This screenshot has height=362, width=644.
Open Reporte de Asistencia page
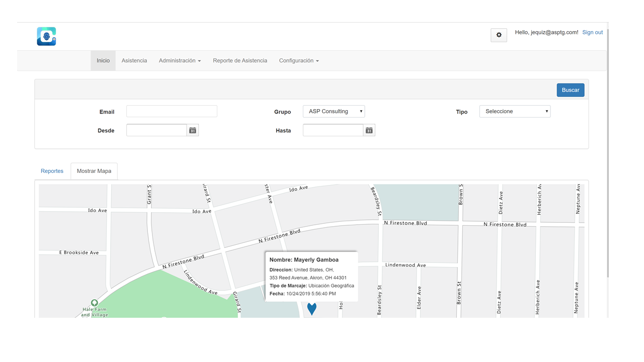(240, 60)
